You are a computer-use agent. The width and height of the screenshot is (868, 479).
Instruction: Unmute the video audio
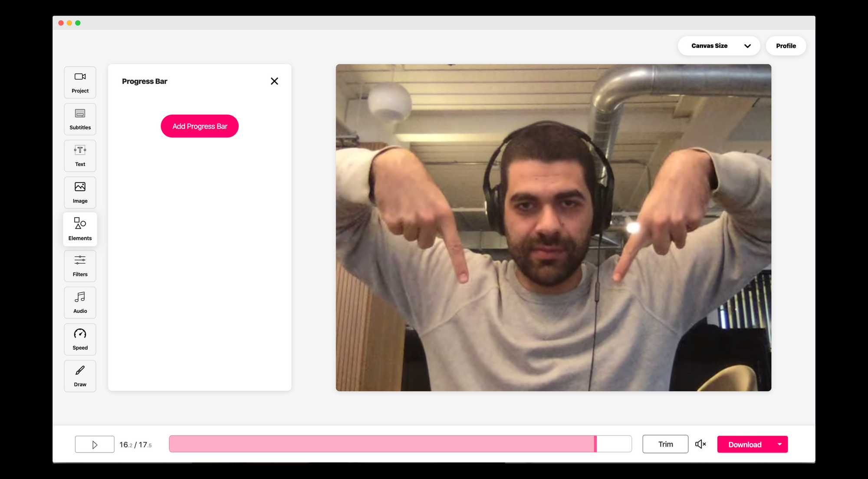pyautogui.click(x=700, y=444)
